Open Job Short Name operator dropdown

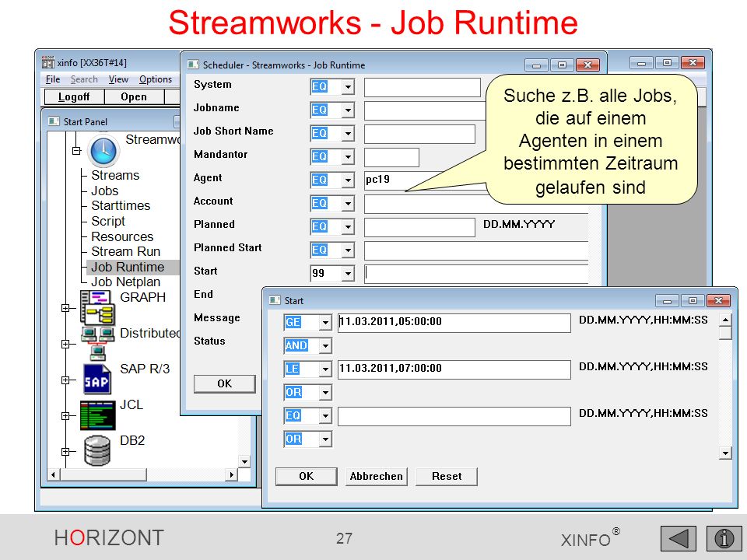348,133
